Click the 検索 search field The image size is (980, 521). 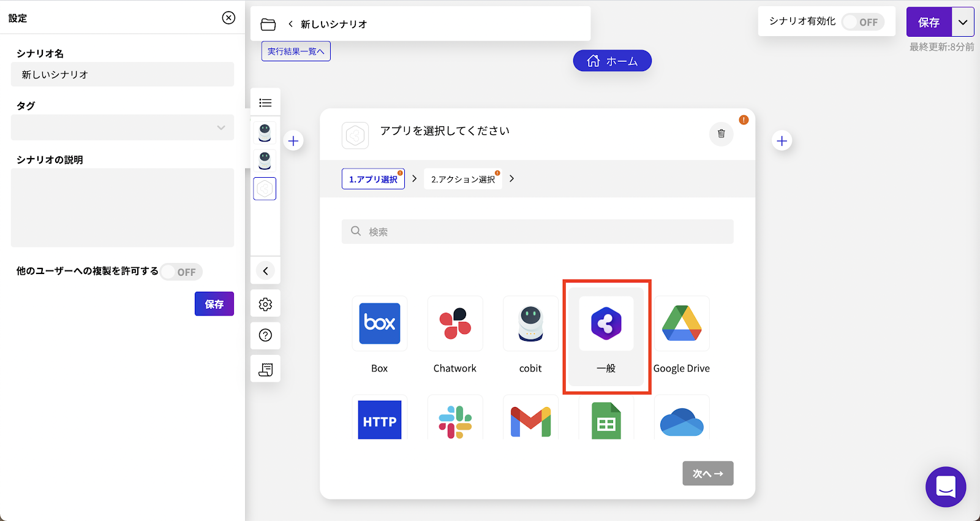coord(537,232)
